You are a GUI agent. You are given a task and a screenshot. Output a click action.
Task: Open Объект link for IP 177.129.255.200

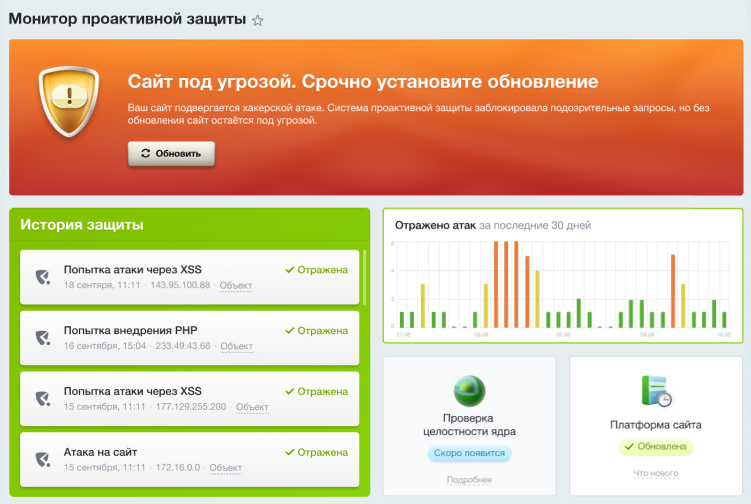click(x=253, y=408)
